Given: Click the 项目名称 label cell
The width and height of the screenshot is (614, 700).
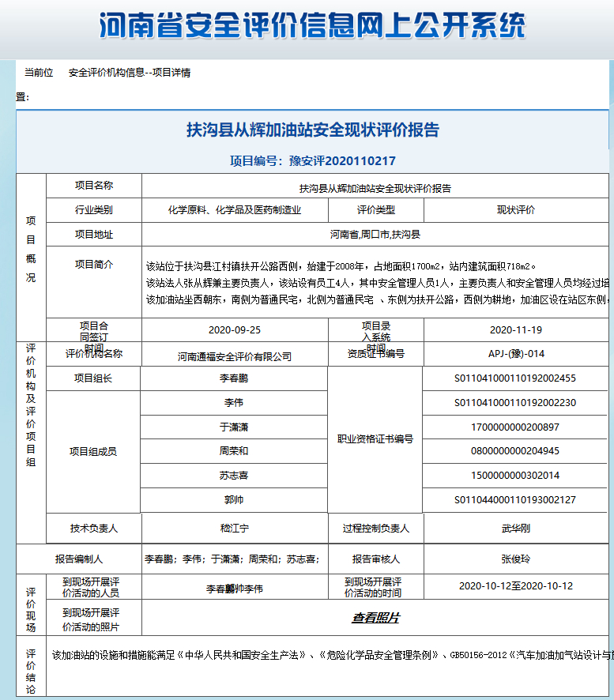Looking at the screenshot, I should [x=94, y=185].
